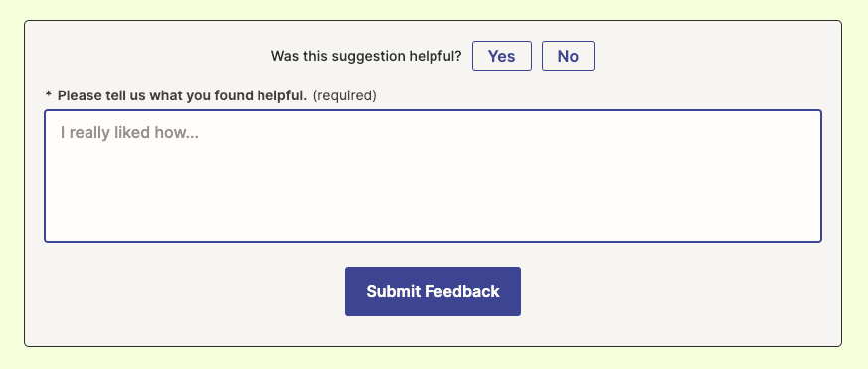Answer Yes to 'Was this suggestion helpful?'
868x369 pixels.
tap(501, 56)
